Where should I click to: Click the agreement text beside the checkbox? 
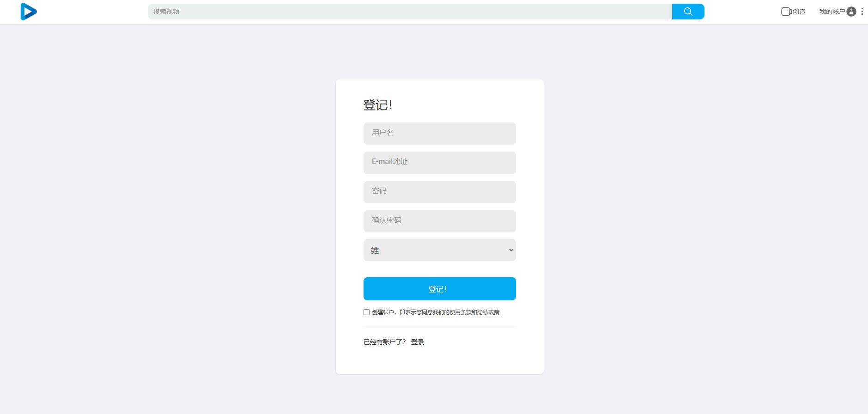[x=436, y=312]
